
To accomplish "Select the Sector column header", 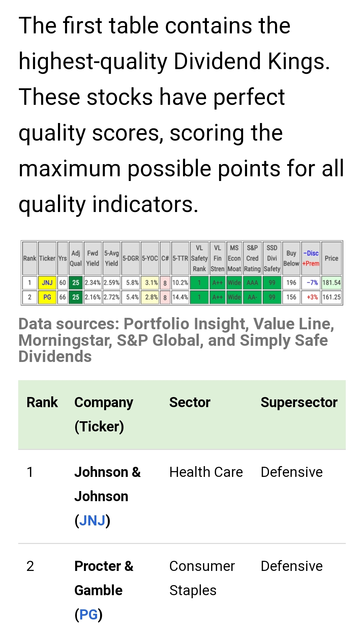I will coord(190,402).
